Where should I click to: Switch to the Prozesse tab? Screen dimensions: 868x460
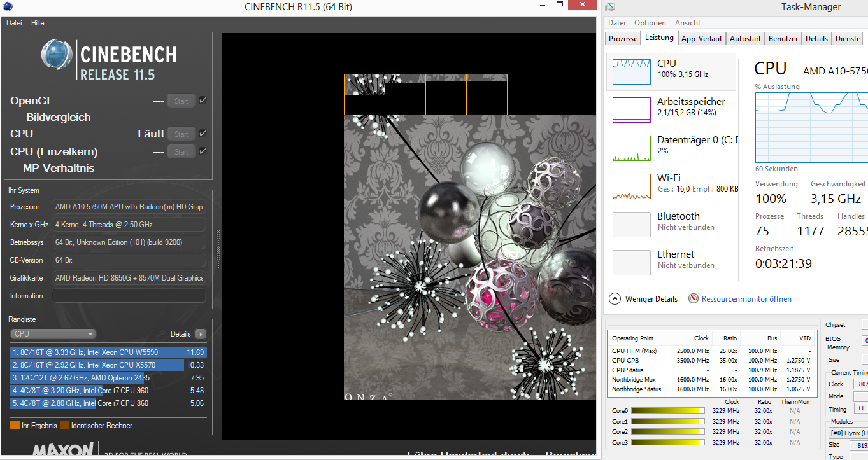(x=623, y=39)
